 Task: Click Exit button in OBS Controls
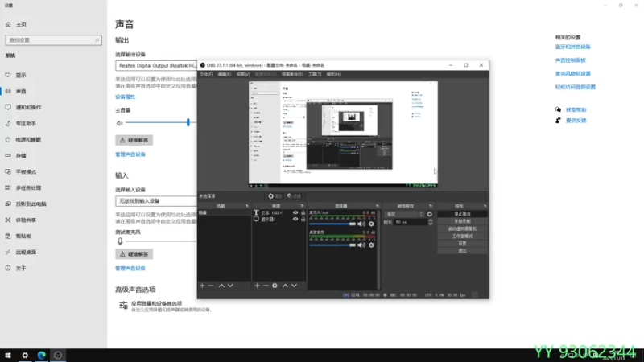click(462, 251)
